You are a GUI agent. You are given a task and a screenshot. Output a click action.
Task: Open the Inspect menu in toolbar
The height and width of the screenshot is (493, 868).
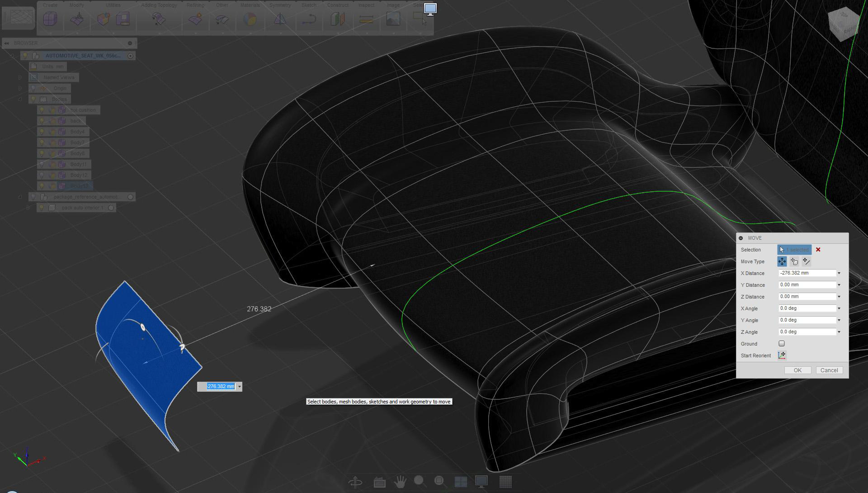366,5
